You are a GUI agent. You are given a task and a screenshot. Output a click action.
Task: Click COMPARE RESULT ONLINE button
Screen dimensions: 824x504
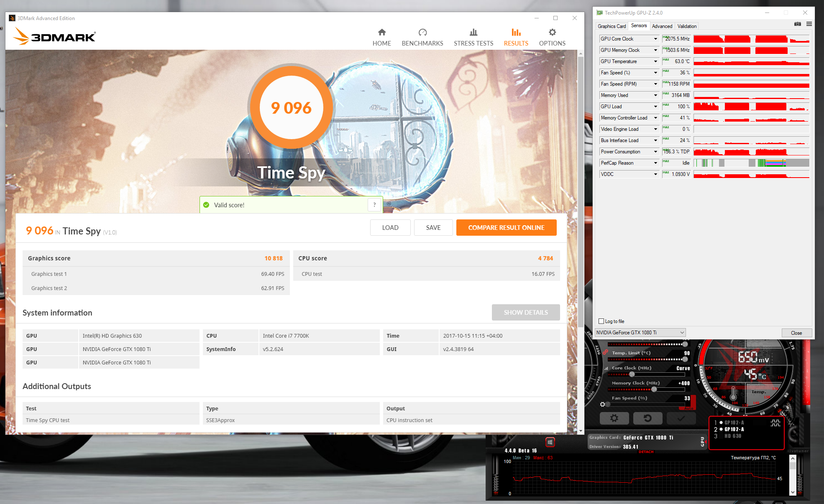[506, 228]
